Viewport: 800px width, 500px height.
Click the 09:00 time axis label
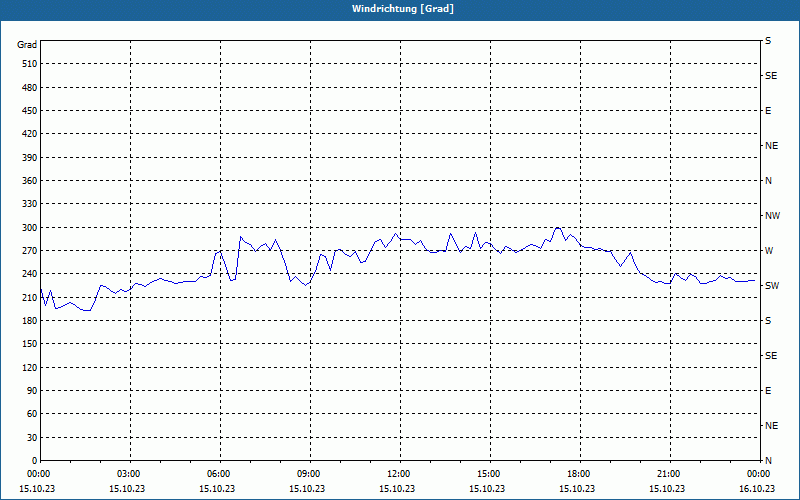310,473
